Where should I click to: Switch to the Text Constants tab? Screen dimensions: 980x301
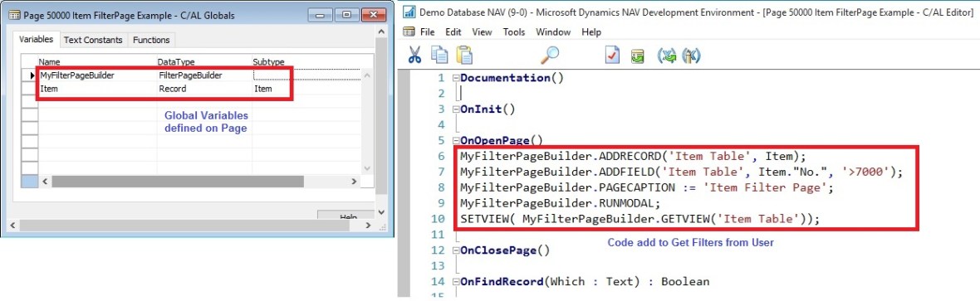pyautogui.click(x=93, y=40)
